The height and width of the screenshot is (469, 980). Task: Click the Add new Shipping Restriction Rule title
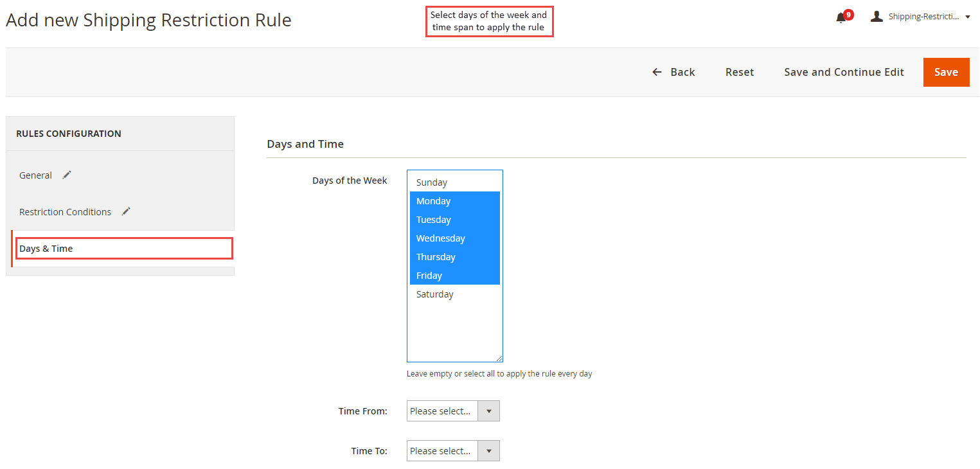[x=148, y=20]
